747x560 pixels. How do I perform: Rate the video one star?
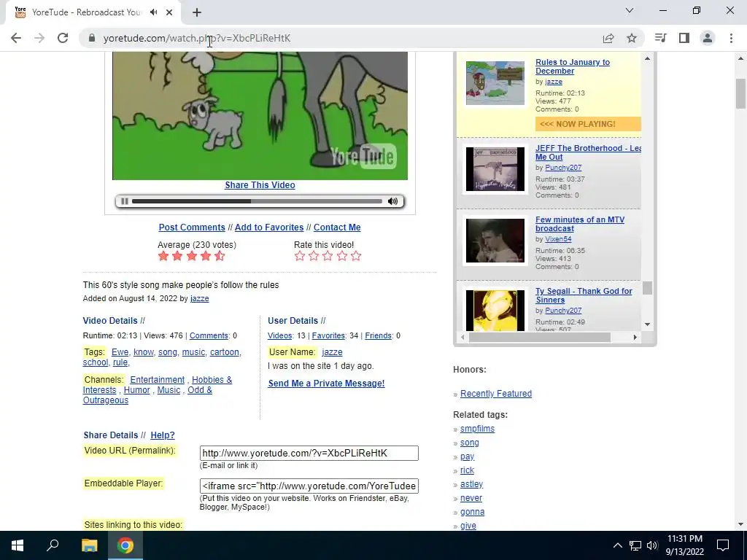(x=300, y=256)
